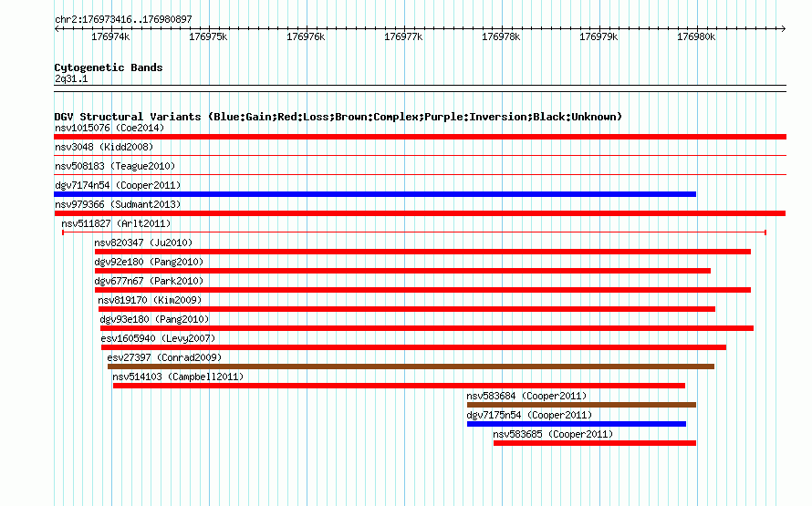Open the nsv511827 (Arlt2011) label
812x506 pixels.
point(116,223)
